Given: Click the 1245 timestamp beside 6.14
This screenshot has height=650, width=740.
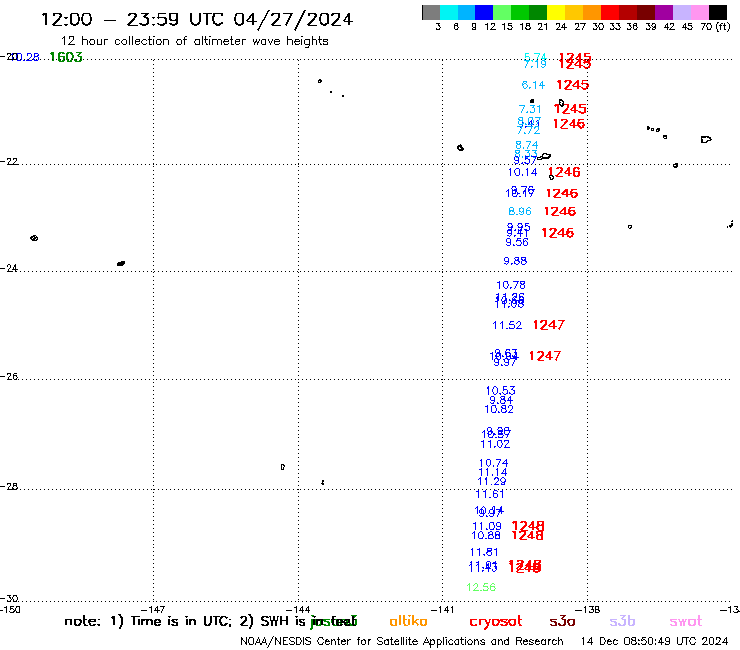Looking at the screenshot, I should [x=572, y=84].
